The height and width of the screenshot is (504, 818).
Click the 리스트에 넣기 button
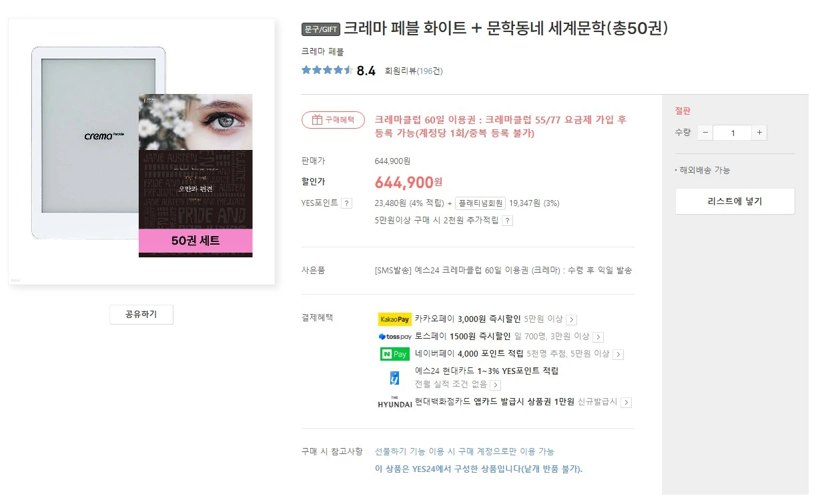pyautogui.click(x=735, y=201)
